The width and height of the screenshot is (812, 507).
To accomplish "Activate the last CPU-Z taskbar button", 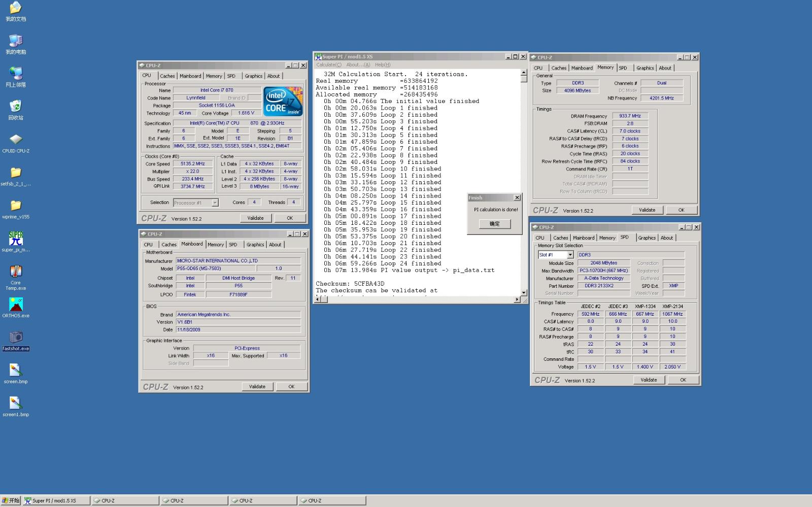I will pyautogui.click(x=332, y=500).
